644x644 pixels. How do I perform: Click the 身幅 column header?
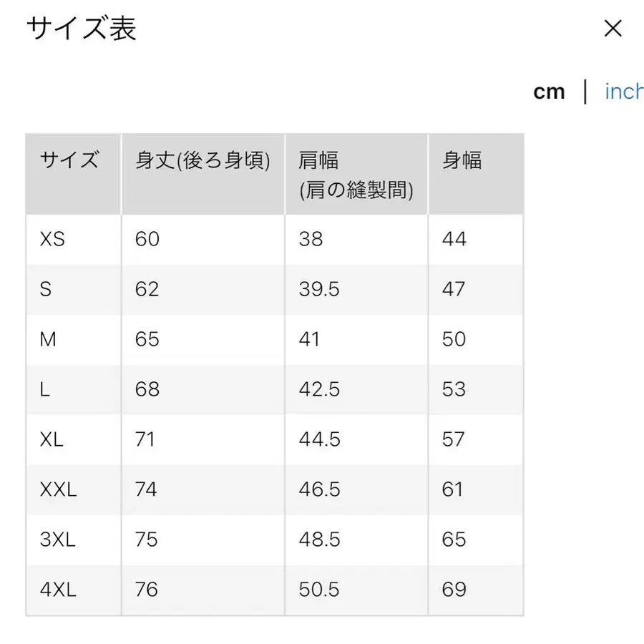tap(462, 162)
